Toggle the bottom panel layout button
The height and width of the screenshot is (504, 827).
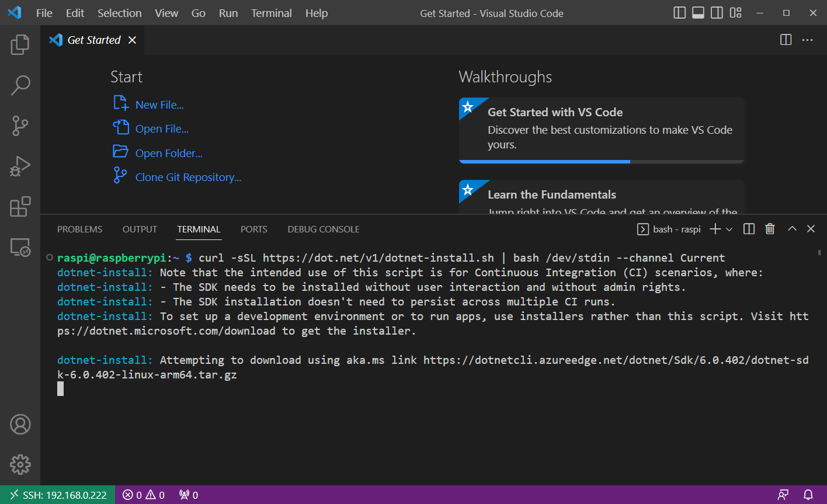698,13
